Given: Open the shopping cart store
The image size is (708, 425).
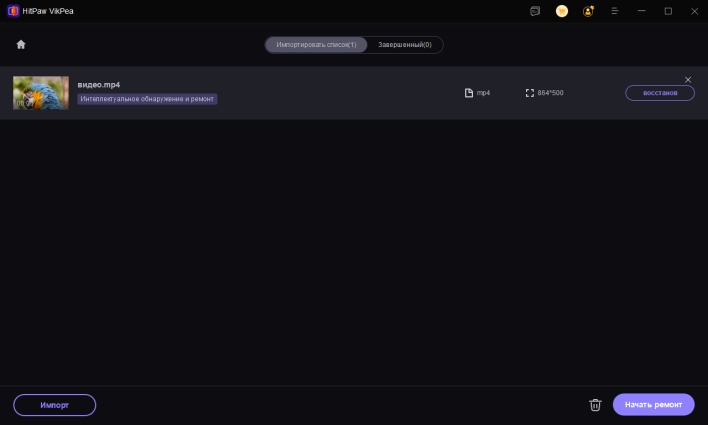Looking at the screenshot, I should coord(562,11).
